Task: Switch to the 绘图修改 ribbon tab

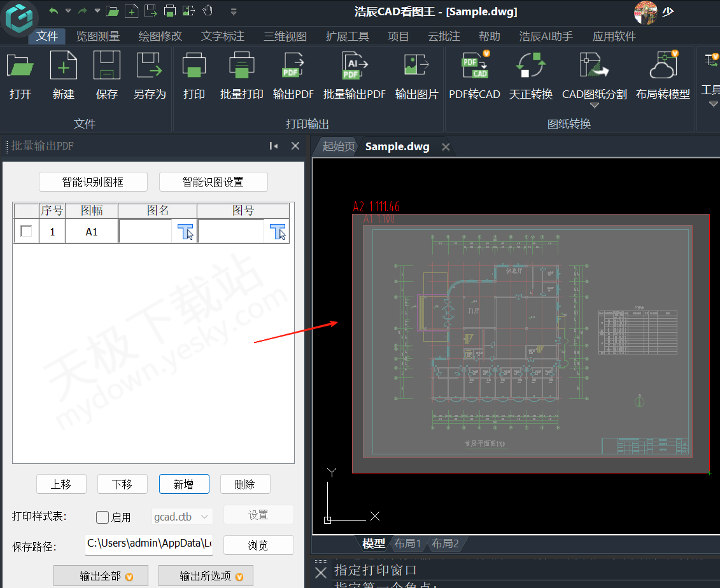Action: point(160,36)
